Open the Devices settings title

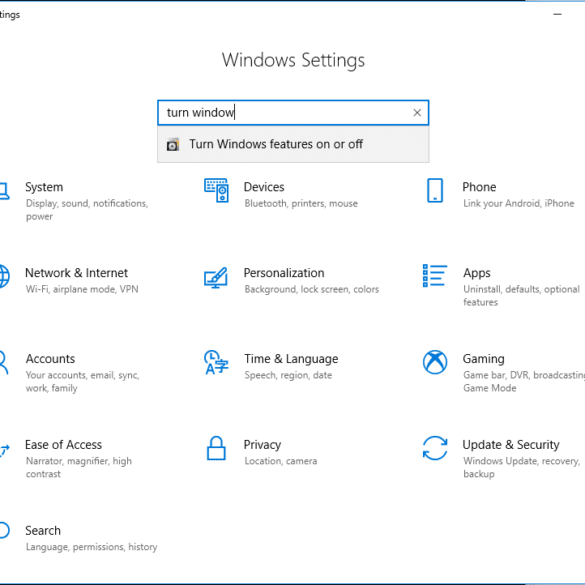tap(264, 187)
